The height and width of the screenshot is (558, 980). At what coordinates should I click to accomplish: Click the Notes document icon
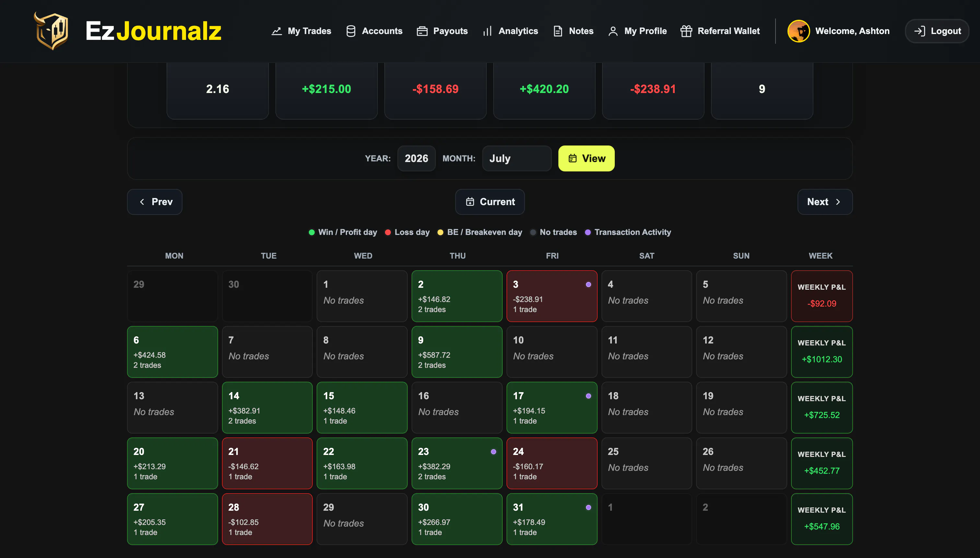(x=558, y=31)
